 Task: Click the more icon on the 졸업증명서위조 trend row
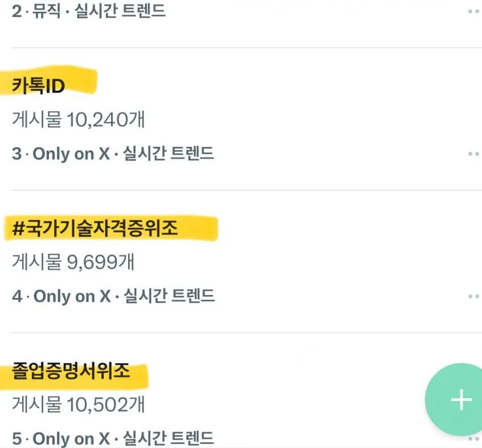pyautogui.click(x=475, y=438)
